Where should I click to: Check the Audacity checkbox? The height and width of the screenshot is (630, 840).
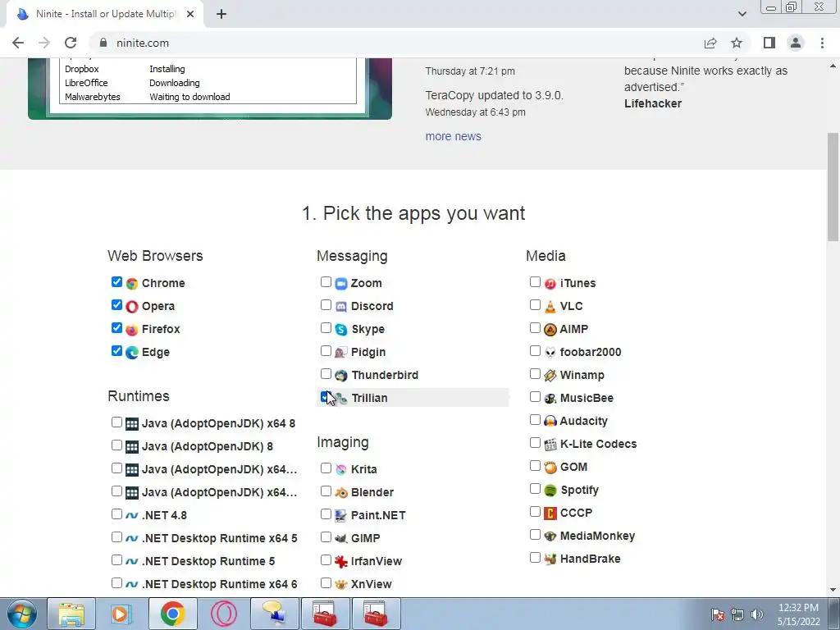tap(535, 419)
